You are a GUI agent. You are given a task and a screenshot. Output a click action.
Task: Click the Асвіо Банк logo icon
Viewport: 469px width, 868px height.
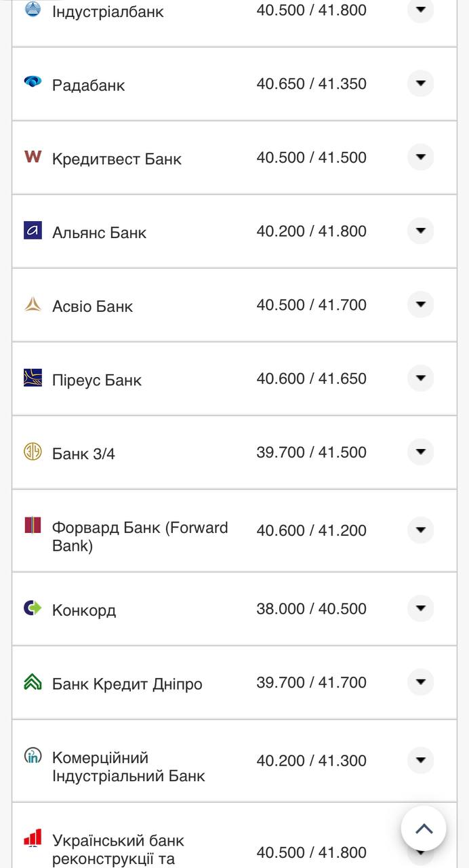tap(33, 304)
